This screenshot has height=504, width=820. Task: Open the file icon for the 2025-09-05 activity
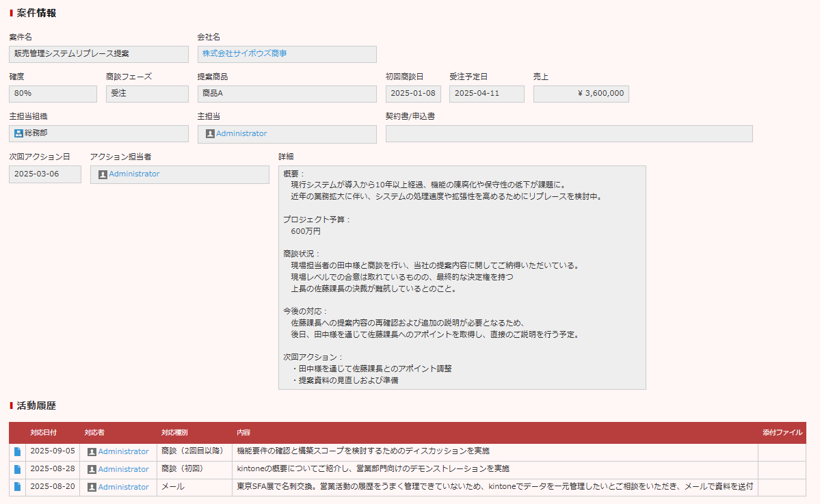(16, 451)
